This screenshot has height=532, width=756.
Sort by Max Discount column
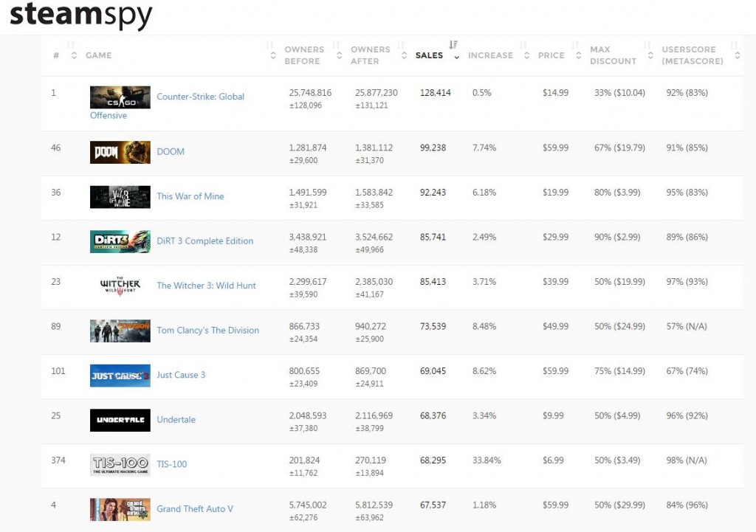tap(614, 55)
